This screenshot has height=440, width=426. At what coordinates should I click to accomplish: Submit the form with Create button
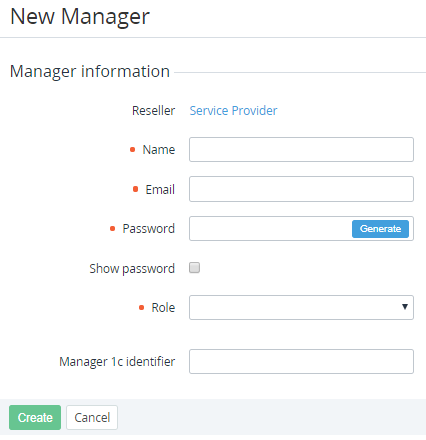tap(35, 417)
